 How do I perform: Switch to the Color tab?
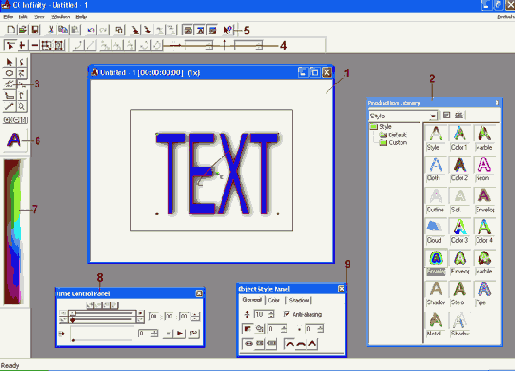[274, 300]
